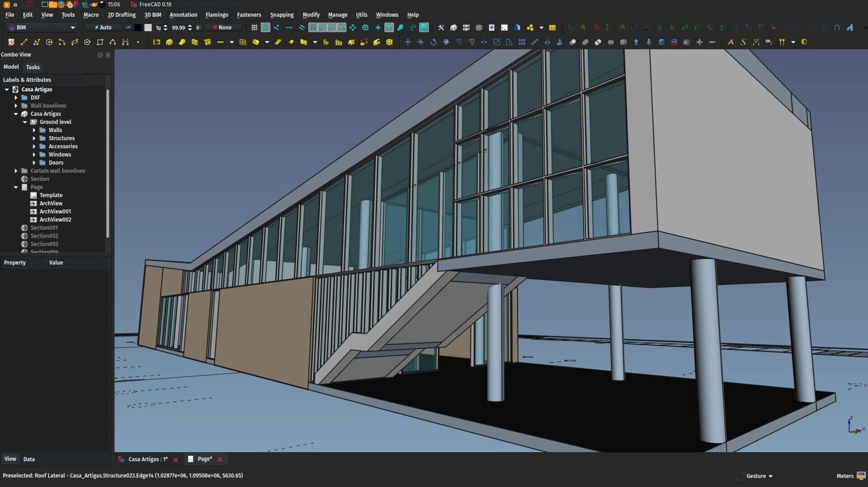Click the Mirror tool icon
This screenshot has height=487, width=868.
[547, 42]
